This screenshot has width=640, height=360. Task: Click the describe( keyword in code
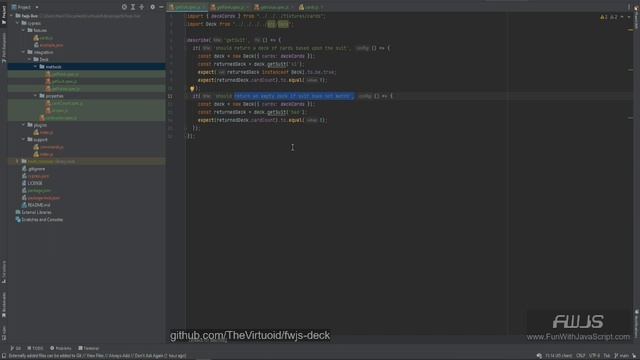199,40
